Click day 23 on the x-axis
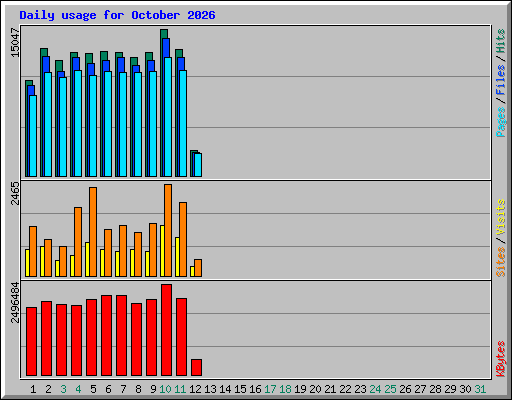This screenshot has width=512, height=400. (x=360, y=389)
